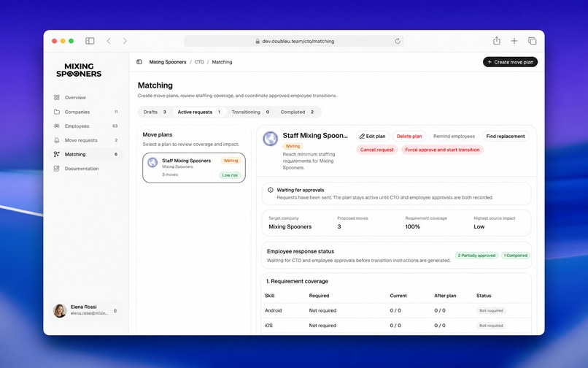Open Elena Rossi user profile
The width and height of the screenshot is (588, 368).
coord(86,310)
